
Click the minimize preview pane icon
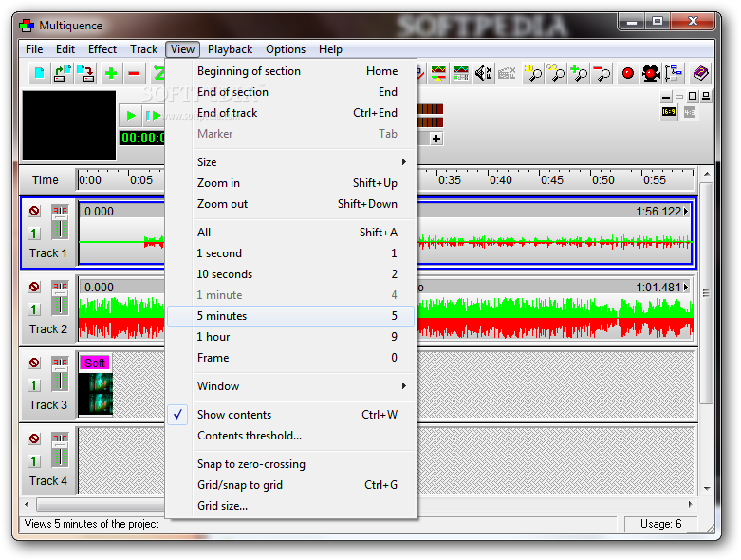click(x=666, y=97)
